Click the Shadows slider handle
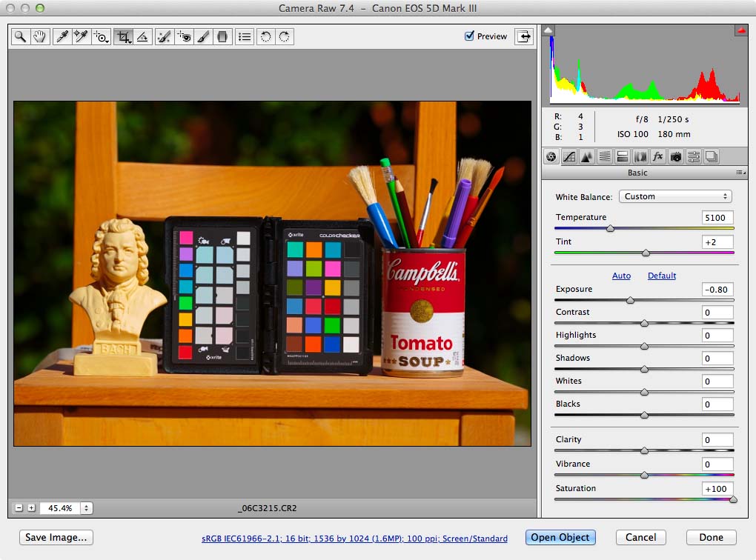This screenshot has width=756, height=560. point(645,369)
